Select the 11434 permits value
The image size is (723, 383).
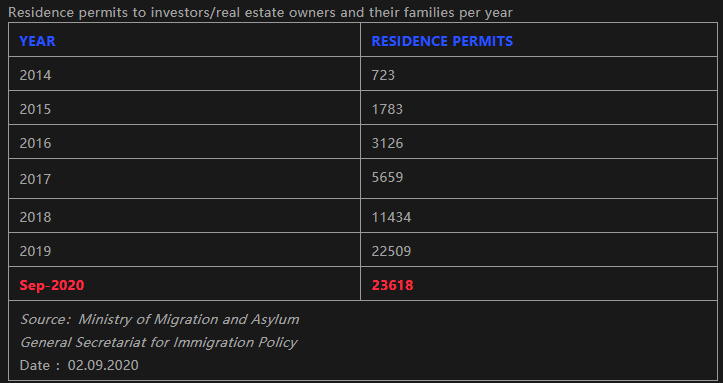point(391,217)
